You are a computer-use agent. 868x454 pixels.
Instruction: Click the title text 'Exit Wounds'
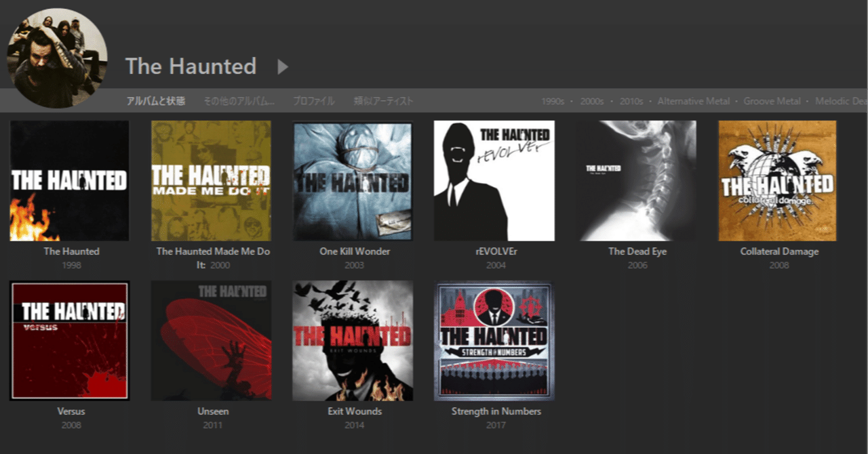[x=355, y=411]
